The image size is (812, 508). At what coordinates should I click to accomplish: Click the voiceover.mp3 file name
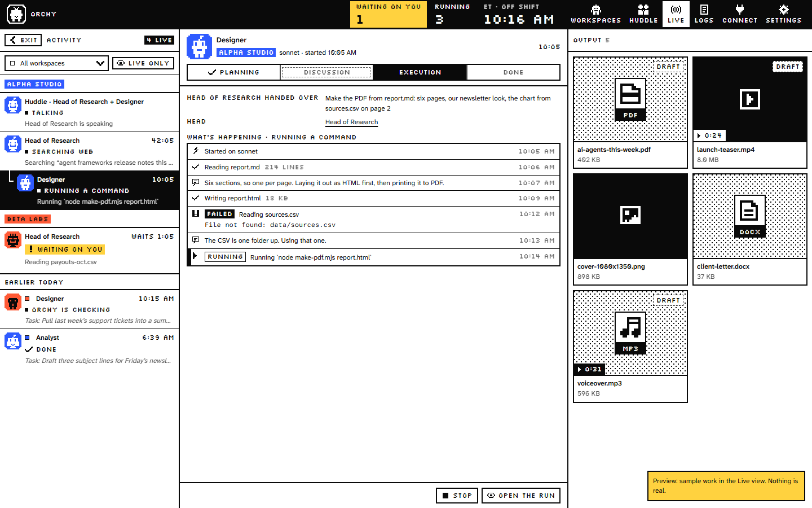pos(599,383)
